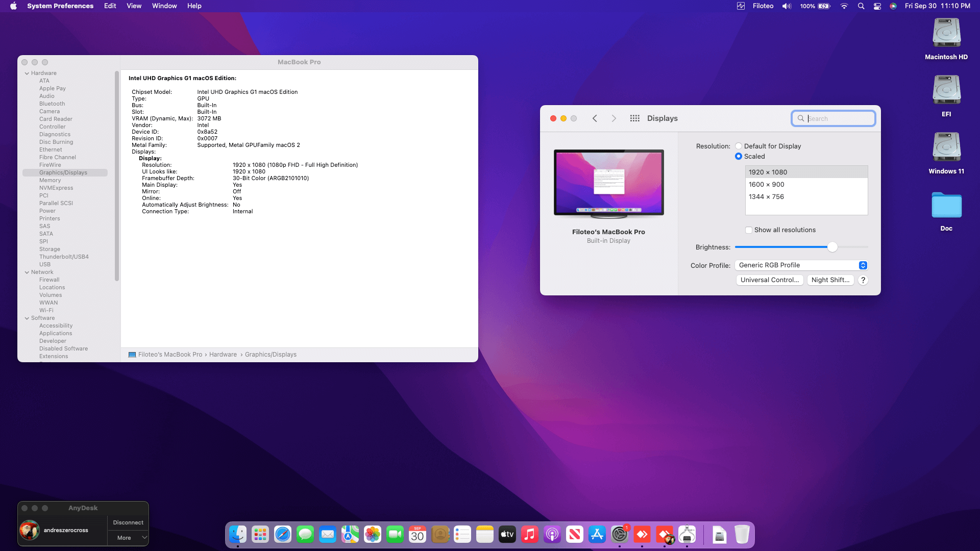This screenshot has width=980, height=551.
Task: Select the Scaled resolution option
Action: pos(739,156)
